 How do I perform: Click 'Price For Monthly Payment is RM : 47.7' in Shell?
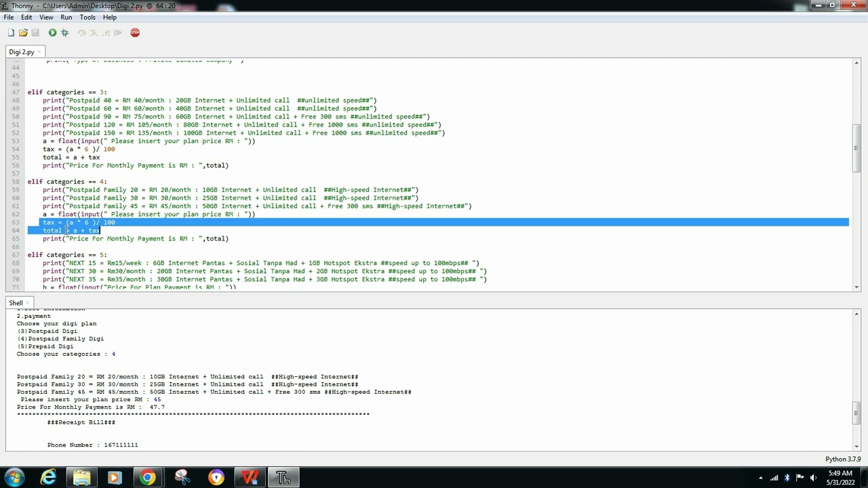[91, 407]
